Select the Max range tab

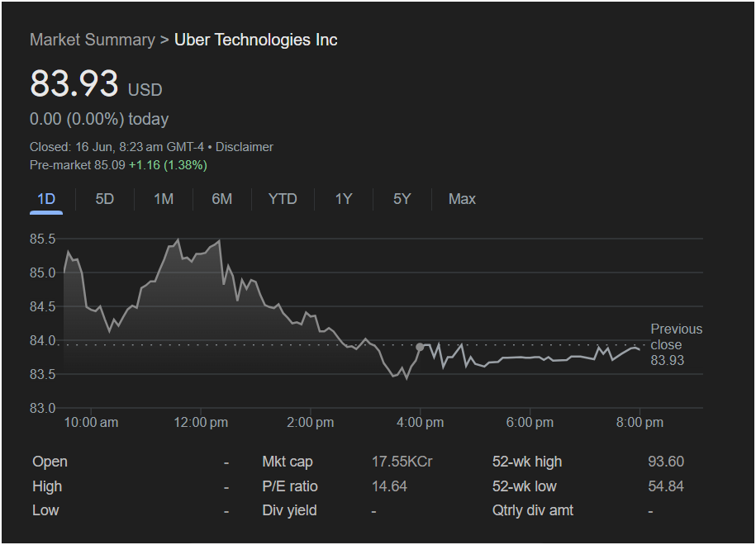pyautogui.click(x=462, y=199)
